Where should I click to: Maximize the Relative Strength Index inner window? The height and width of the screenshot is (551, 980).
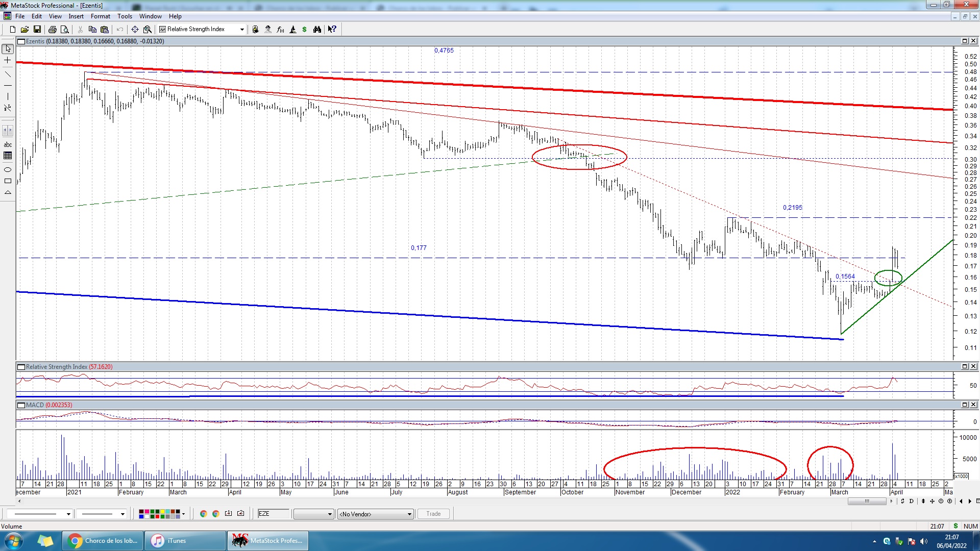pyautogui.click(x=965, y=366)
